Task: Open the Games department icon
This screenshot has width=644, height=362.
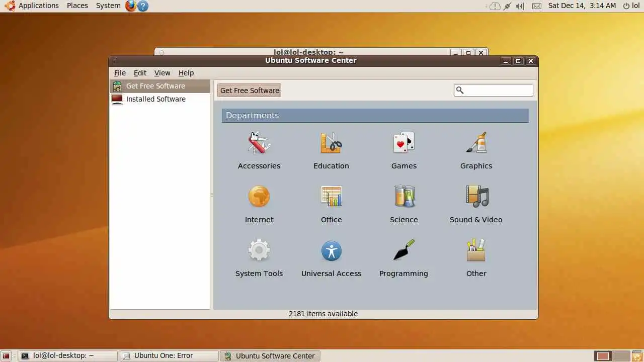Action: pyautogui.click(x=404, y=143)
